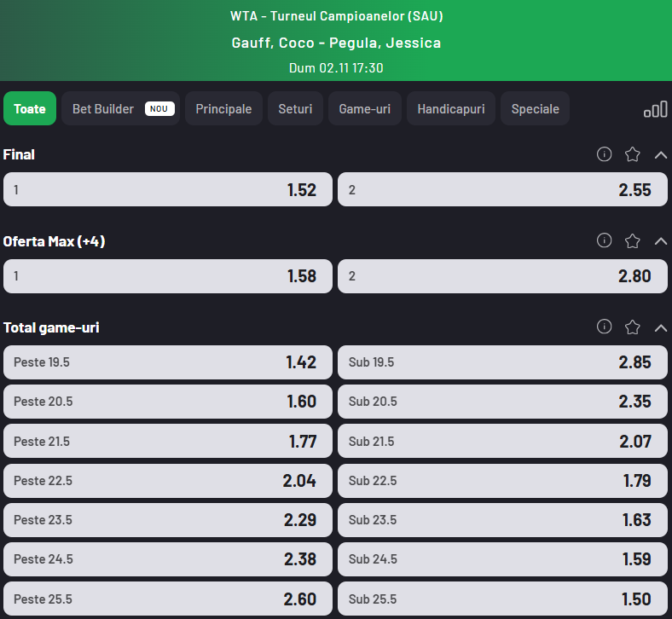Viewport: 672px width, 619px height.
Task: Select the Handicapuri tab
Action: [451, 109]
